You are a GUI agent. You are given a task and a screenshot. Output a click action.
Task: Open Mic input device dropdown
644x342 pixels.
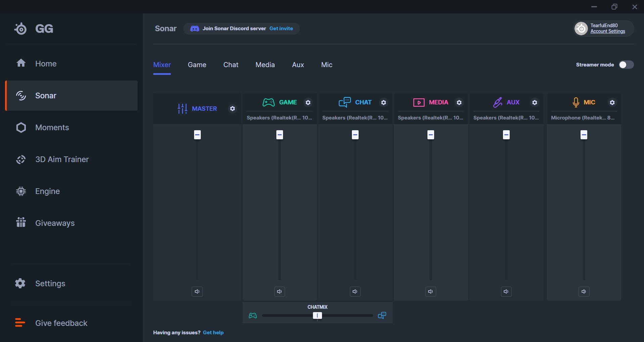(x=583, y=118)
